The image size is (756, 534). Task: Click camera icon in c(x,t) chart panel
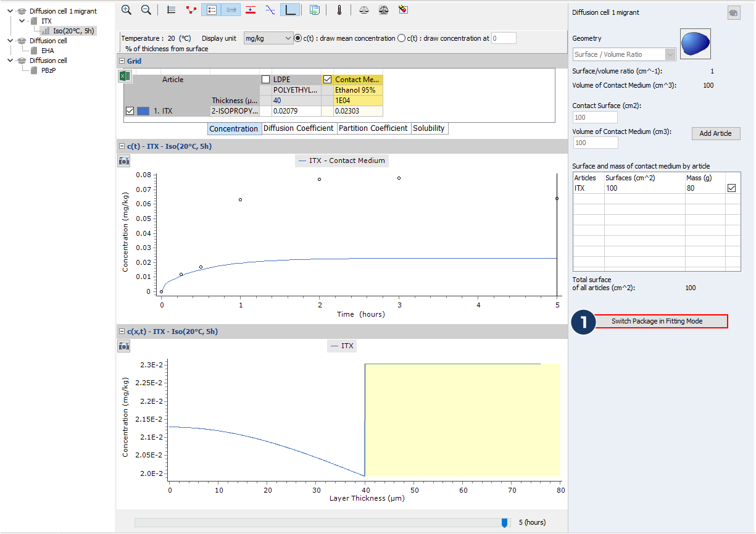(x=124, y=346)
